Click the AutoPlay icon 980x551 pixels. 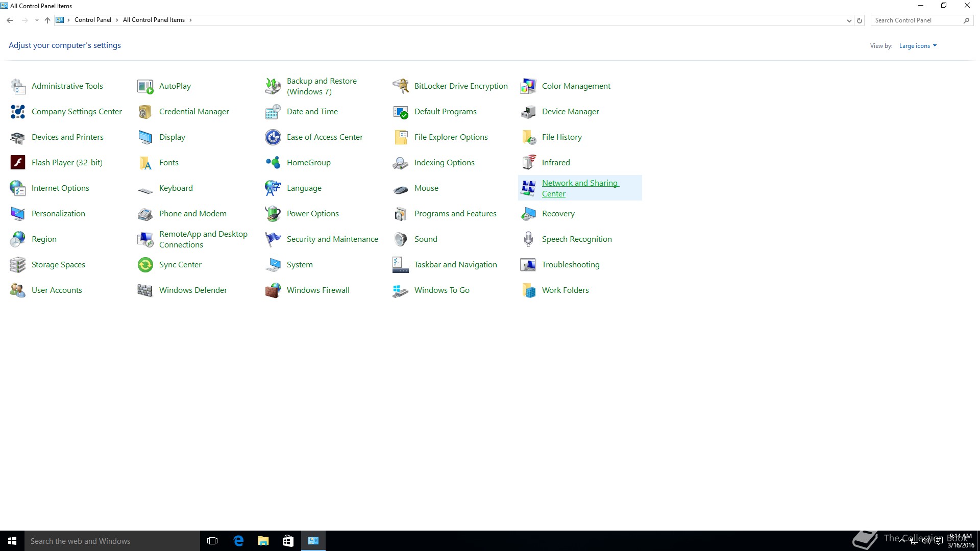(x=145, y=86)
